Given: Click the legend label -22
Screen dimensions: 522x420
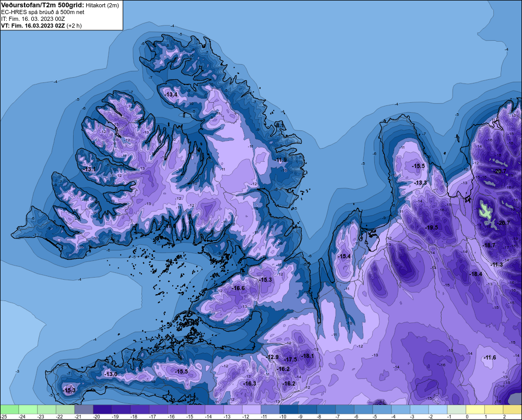Looking at the screenshot, I should [60, 417].
